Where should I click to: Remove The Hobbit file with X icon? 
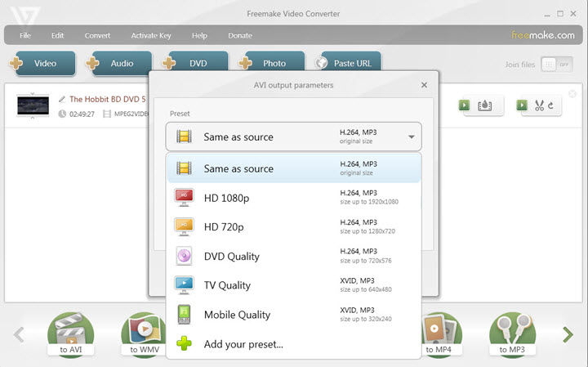[x=572, y=94]
